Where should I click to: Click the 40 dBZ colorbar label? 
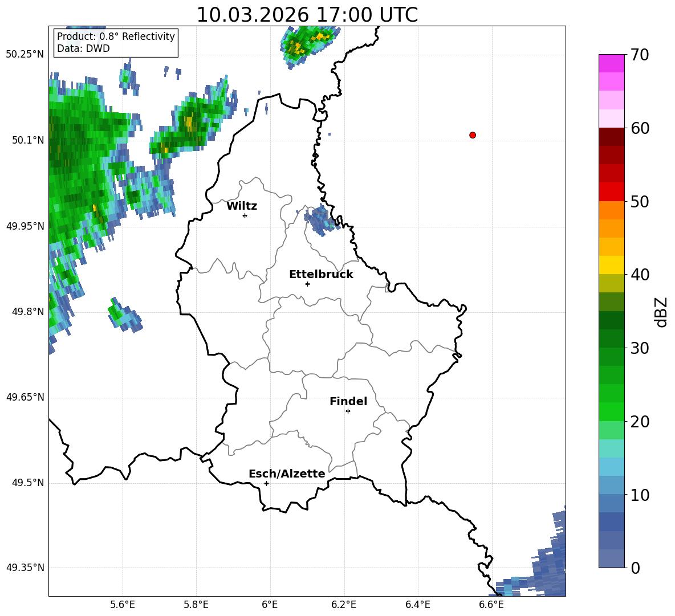pos(640,275)
